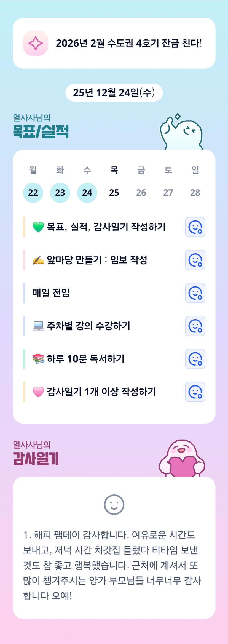Click emoji reaction icon for 하루 10분 독서하기
Viewport: 228px width, 644px height.
(x=195, y=359)
